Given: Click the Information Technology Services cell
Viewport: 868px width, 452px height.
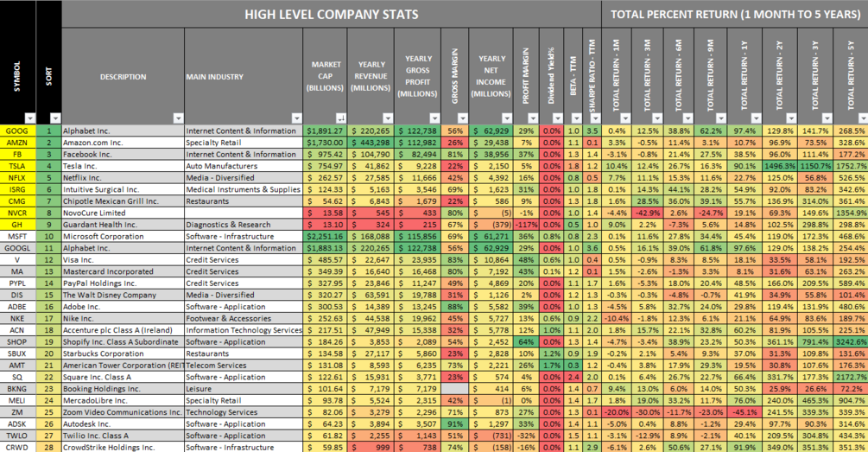Looking at the screenshot, I should (x=244, y=330).
